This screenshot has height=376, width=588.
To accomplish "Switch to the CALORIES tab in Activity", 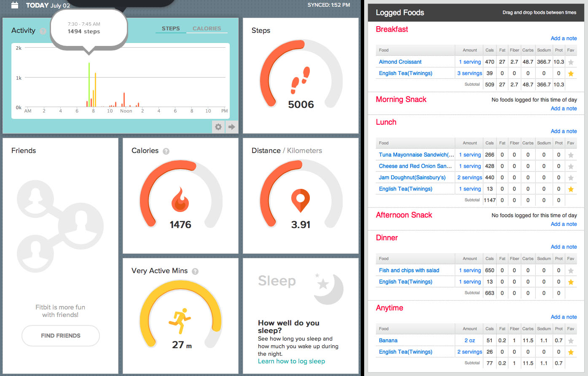I will click(x=207, y=28).
